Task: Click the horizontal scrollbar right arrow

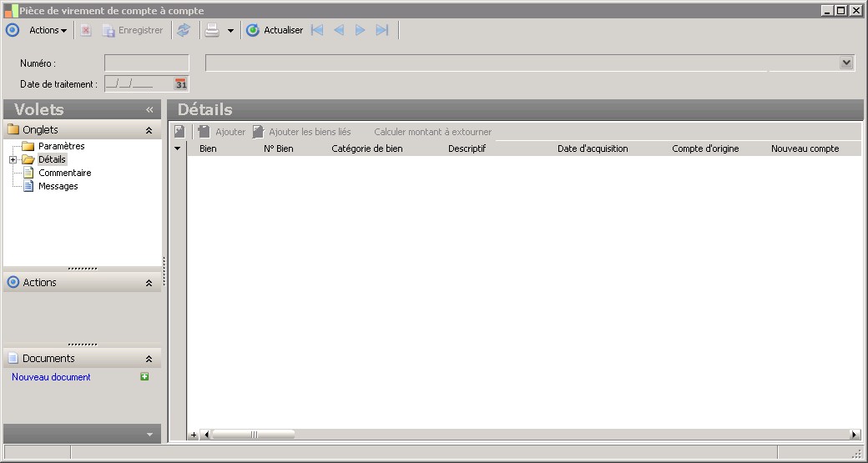Action: [x=854, y=435]
